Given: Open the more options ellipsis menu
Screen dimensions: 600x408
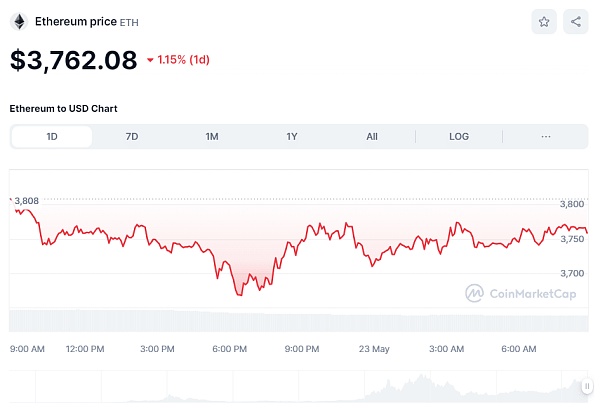Looking at the screenshot, I should (546, 136).
